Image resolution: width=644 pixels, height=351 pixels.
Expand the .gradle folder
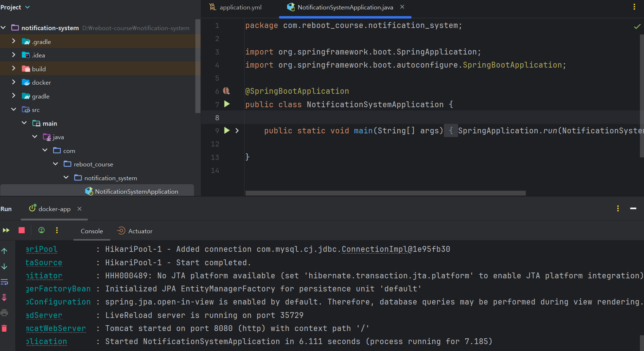pyautogui.click(x=13, y=41)
